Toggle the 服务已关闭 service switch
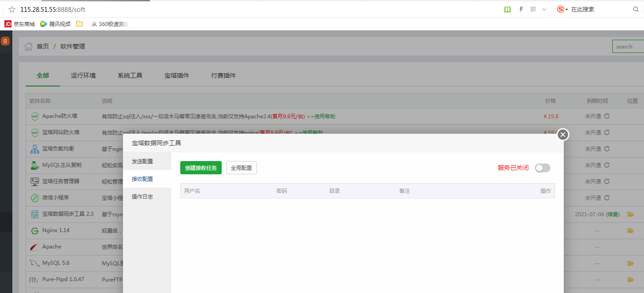 click(543, 168)
